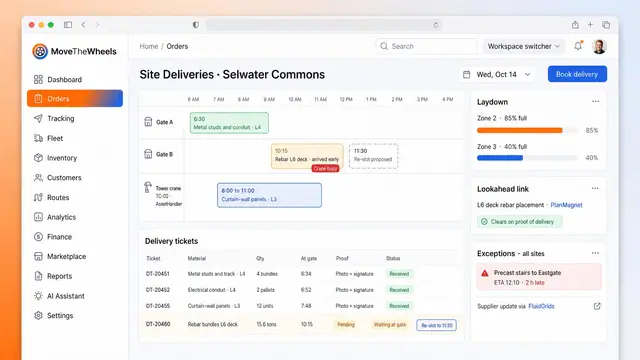Viewport: 640px width, 360px height.
Task: Open the FluidGrids link
Action: click(541, 306)
